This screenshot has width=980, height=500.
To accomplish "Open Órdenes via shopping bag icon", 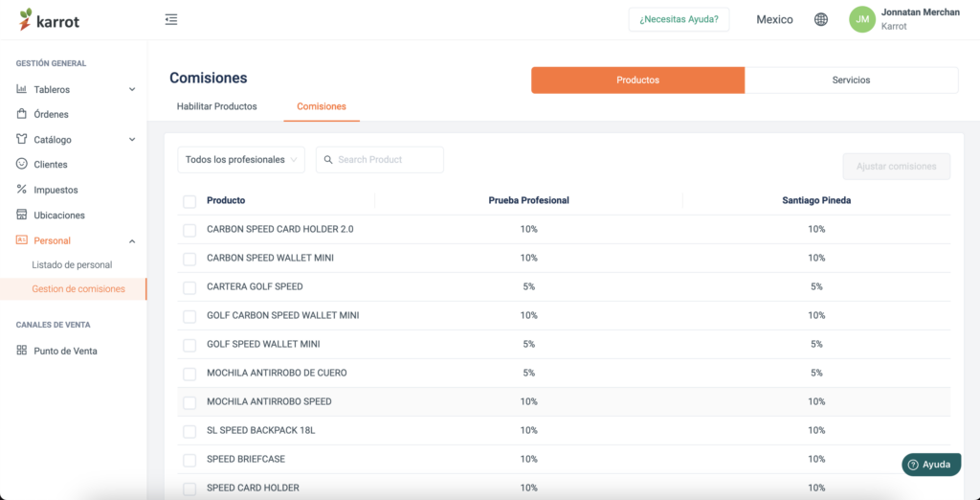I will 22,114.
